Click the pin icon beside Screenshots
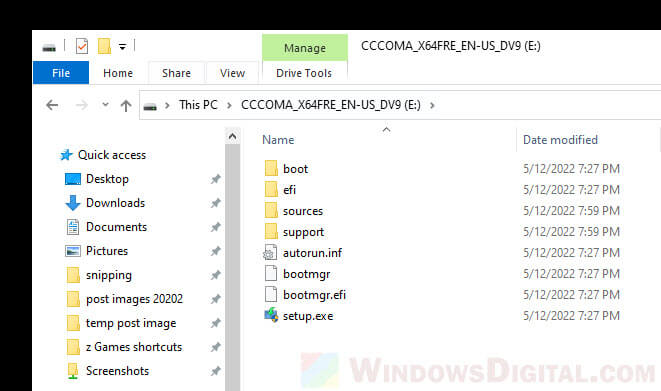661x391 pixels. click(x=215, y=371)
